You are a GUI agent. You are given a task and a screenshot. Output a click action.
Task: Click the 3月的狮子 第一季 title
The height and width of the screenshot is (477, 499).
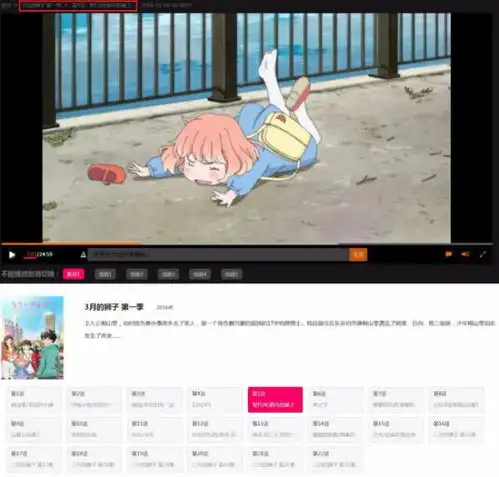(114, 307)
